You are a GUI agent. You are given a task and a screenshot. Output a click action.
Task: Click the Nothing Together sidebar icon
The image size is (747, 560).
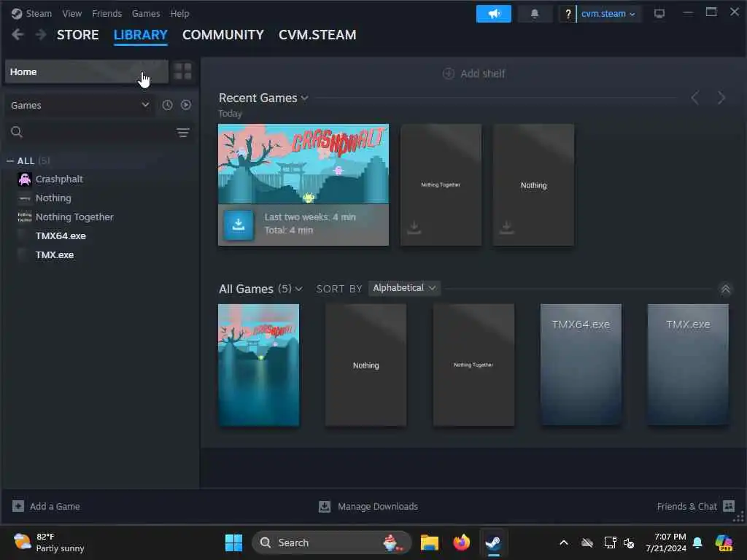[x=25, y=217]
